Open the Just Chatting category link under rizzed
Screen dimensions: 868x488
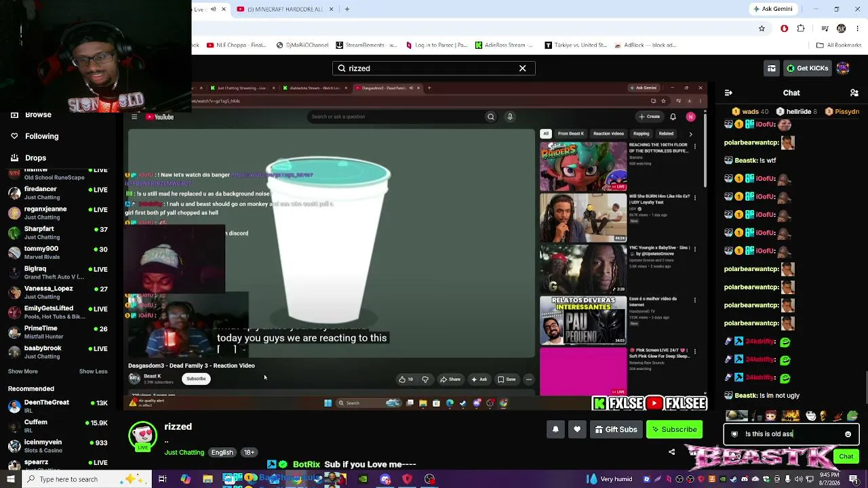click(x=184, y=452)
